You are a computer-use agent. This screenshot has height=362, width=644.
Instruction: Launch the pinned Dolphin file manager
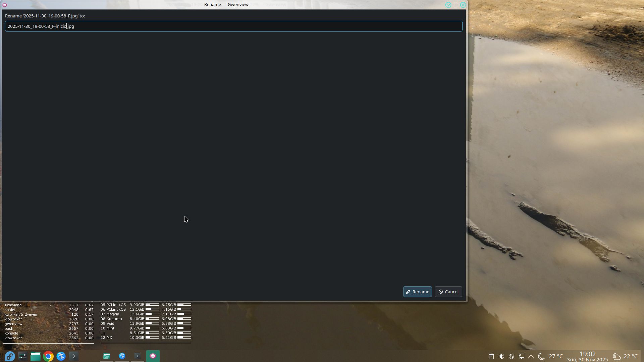(x=35, y=356)
